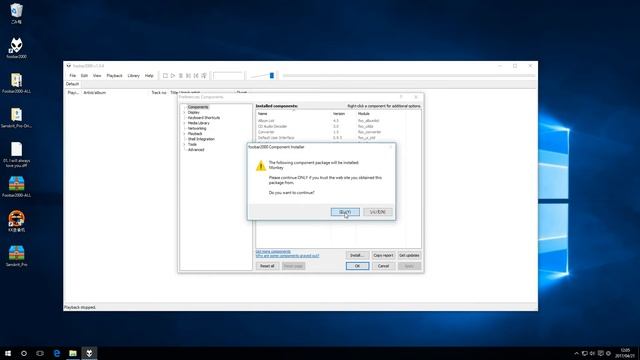Viewport: 640px width, 360px height.
Task: Click the Stop button in foobar2000 toolbar
Action: (x=165, y=76)
